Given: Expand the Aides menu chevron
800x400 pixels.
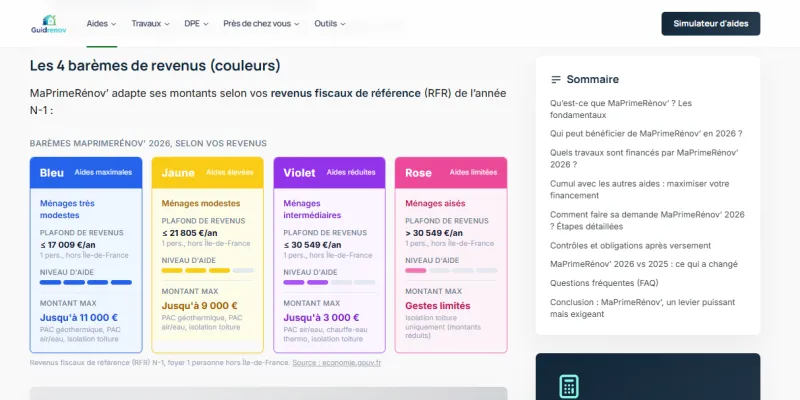Looking at the screenshot, I should click(x=113, y=24).
